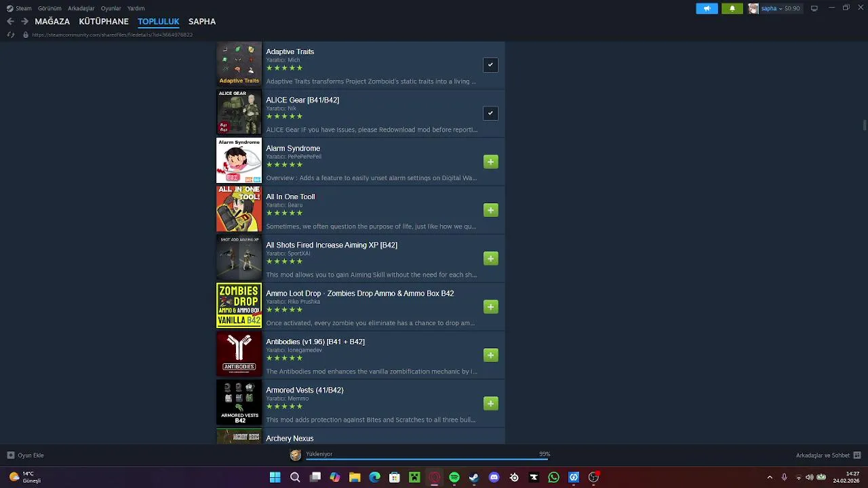The height and width of the screenshot is (488, 868).
Task: Uncheck the Adaptive Traits subscription box
Action: point(490,65)
